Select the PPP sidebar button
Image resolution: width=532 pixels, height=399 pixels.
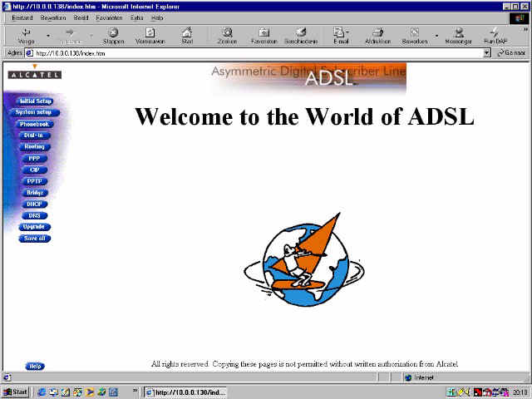tap(34, 159)
